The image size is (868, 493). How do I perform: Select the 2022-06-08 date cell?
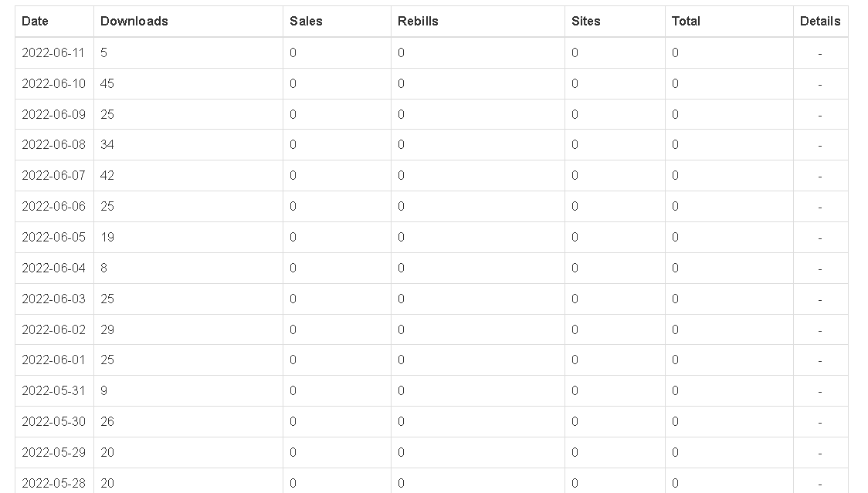click(53, 144)
